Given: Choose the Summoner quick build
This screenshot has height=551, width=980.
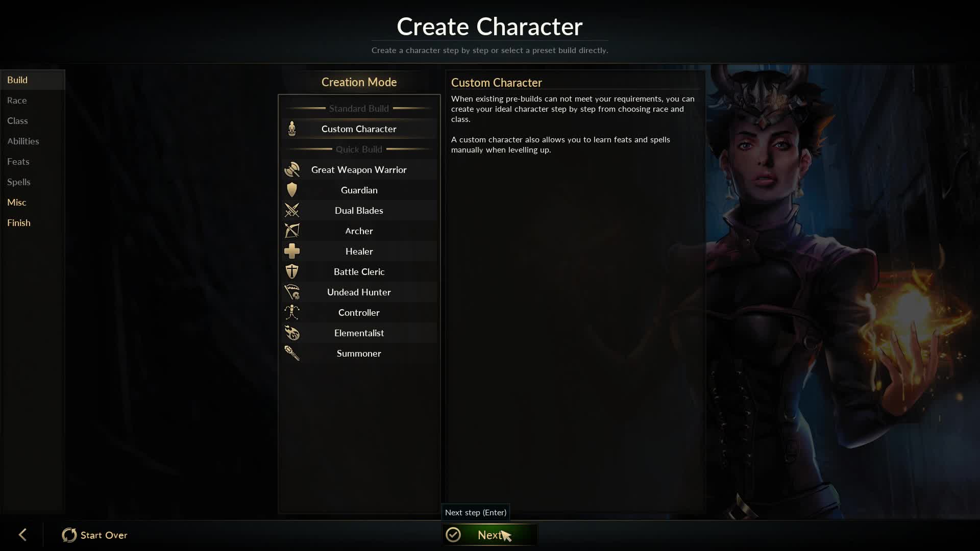Looking at the screenshot, I should click(359, 353).
